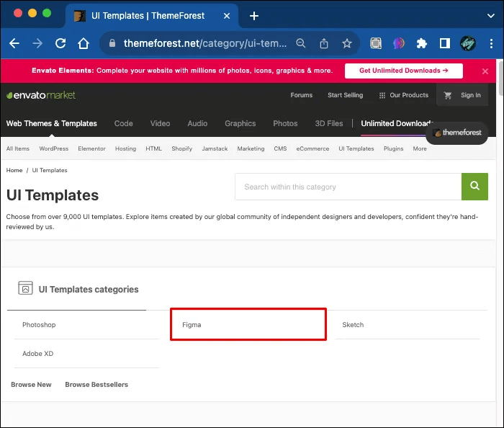This screenshot has width=504, height=428.
Task: Switch to the Photos marketplace tab
Action: 285,123
